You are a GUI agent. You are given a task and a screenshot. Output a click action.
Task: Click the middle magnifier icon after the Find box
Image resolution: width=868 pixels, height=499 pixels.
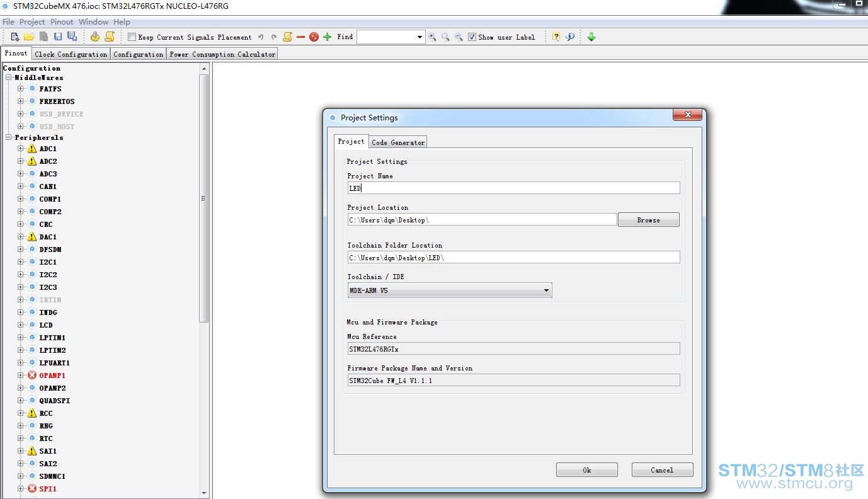[445, 37]
